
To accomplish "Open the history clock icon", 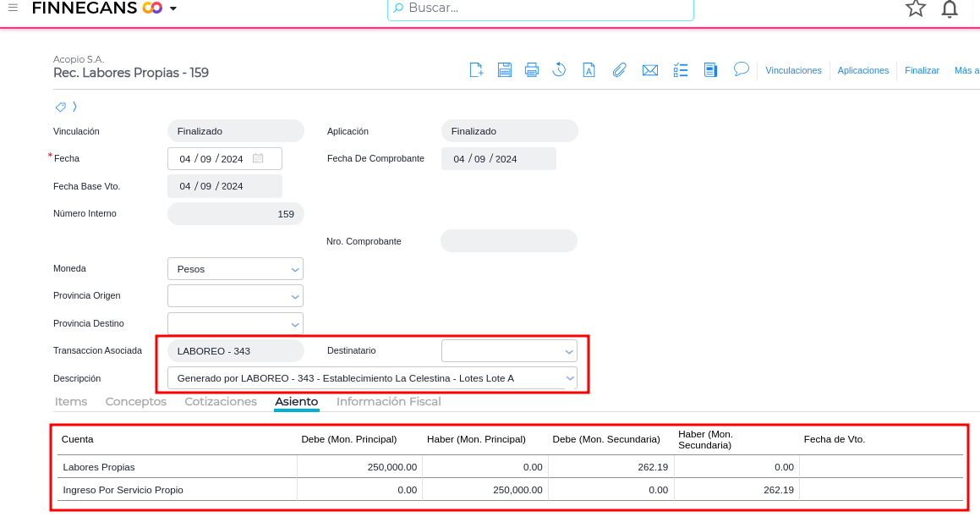I will tap(559, 70).
